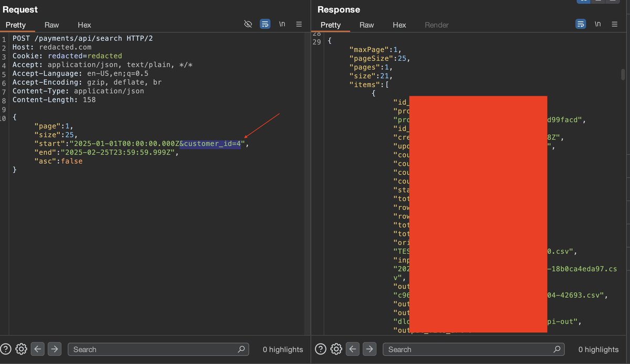This screenshot has height=364, width=630.
Task: Click the 'Host: redacted.com' header line
Action: coord(52,47)
